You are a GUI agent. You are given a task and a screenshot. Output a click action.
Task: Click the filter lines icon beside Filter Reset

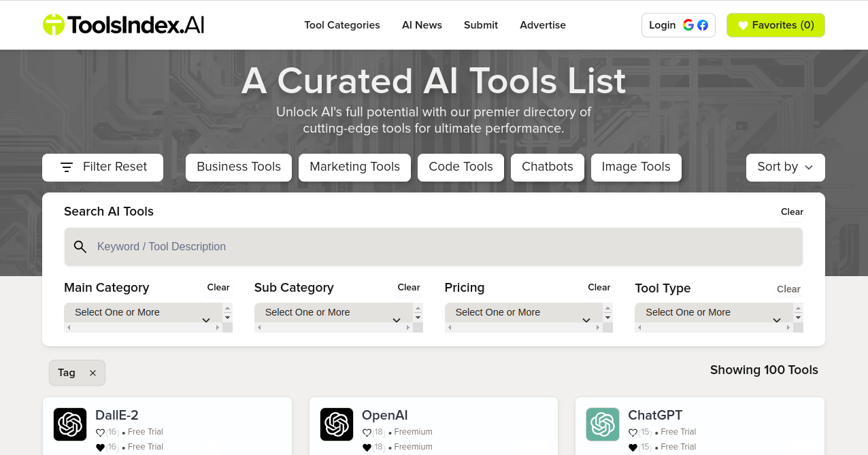67,167
